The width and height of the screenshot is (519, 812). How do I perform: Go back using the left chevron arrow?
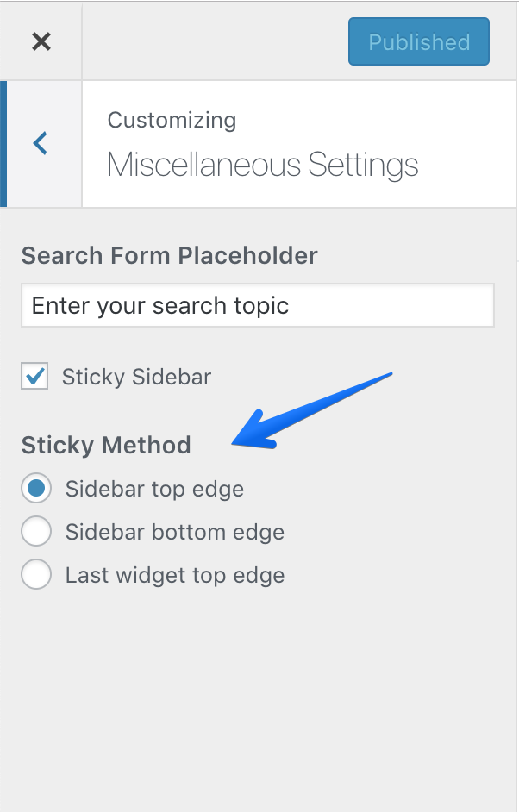(41, 143)
